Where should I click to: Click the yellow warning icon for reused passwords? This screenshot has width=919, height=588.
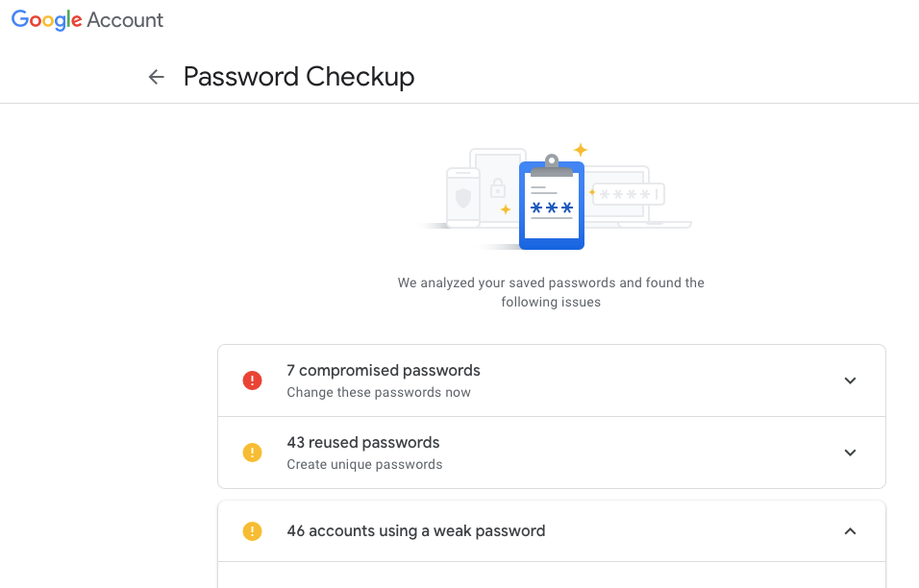(x=252, y=453)
